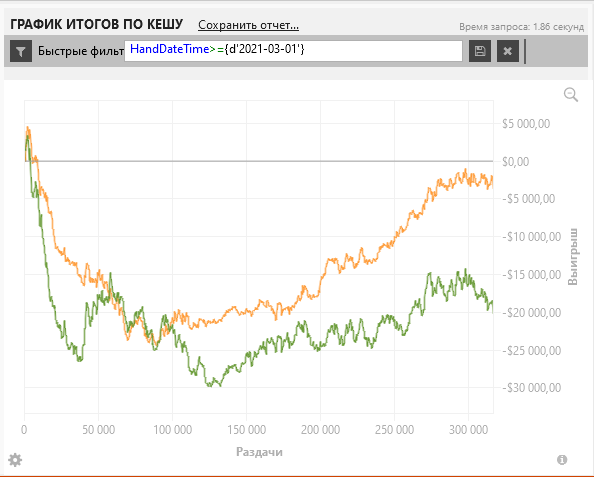Viewport: 594px width, 477px height.
Task: Click the -$5 000,00 y-axis label
Action: click(x=528, y=199)
